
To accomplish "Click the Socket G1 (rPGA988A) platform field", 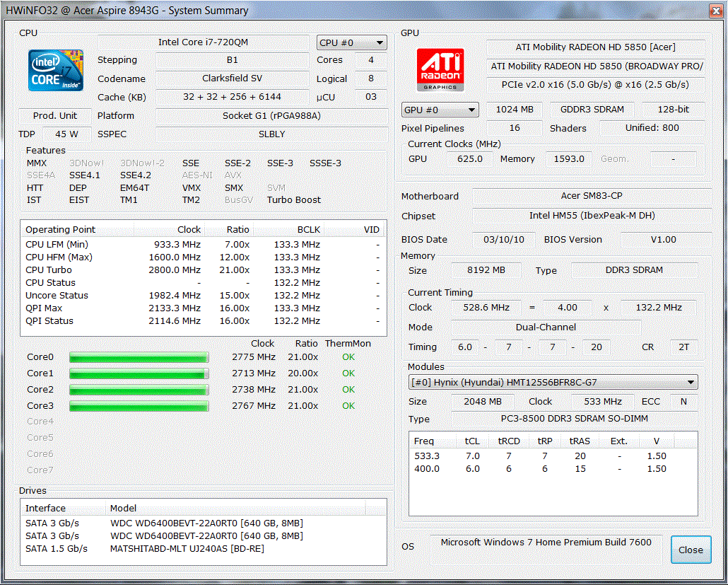I will click(x=271, y=116).
